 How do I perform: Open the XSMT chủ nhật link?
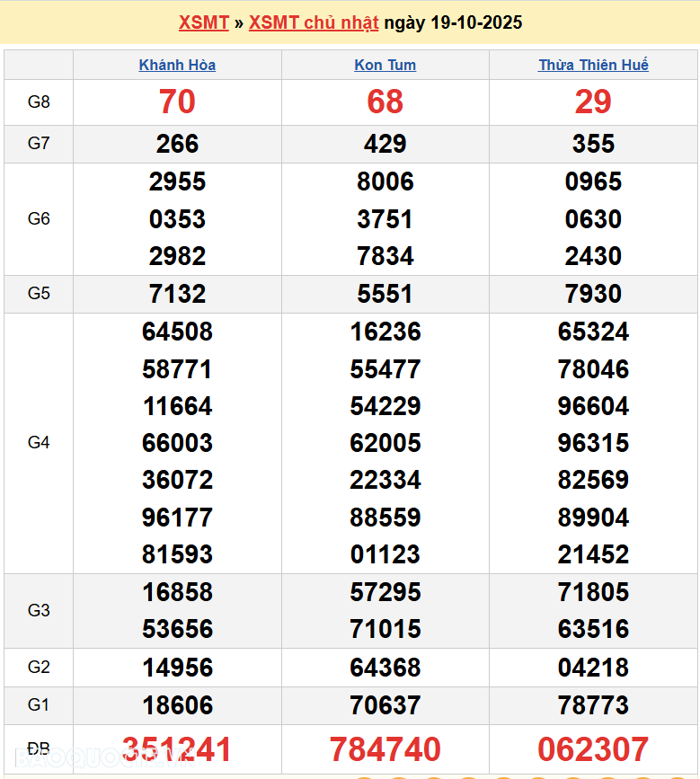tap(314, 22)
